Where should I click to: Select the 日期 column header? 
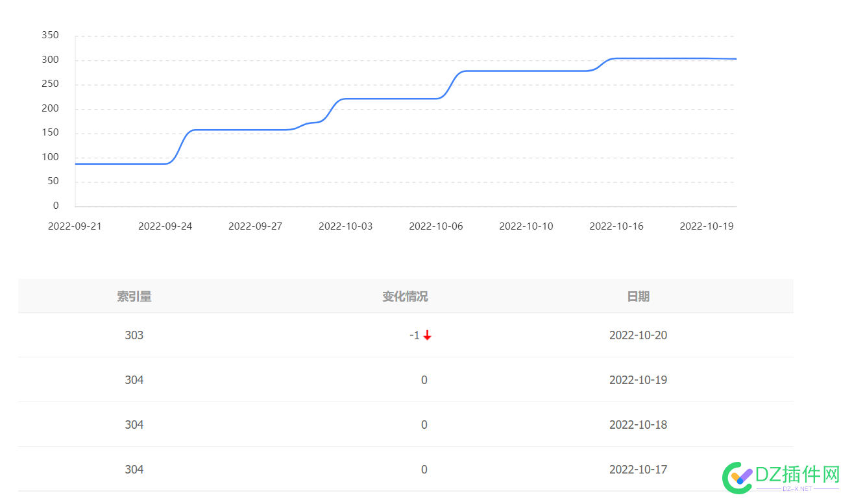pyautogui.click(x=638, y=296)
